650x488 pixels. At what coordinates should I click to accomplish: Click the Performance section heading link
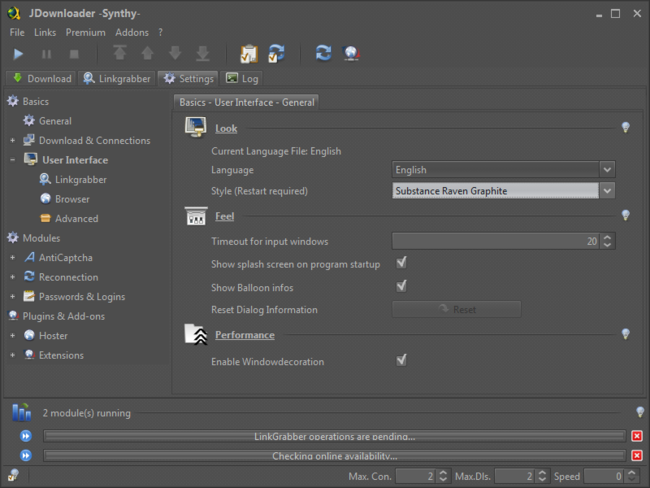pyautogui.click(x=245, y=335)
